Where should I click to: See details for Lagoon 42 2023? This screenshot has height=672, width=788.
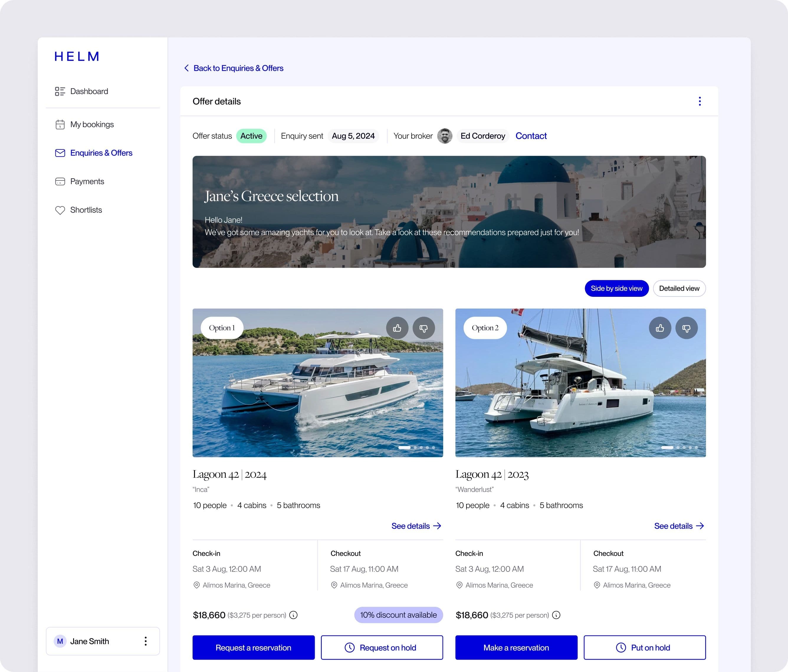click(679, 526)
